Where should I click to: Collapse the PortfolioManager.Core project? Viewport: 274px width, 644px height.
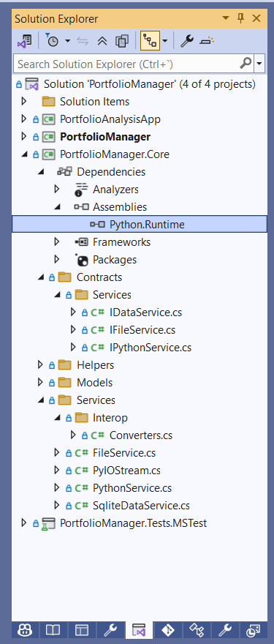tap(24, 154)
